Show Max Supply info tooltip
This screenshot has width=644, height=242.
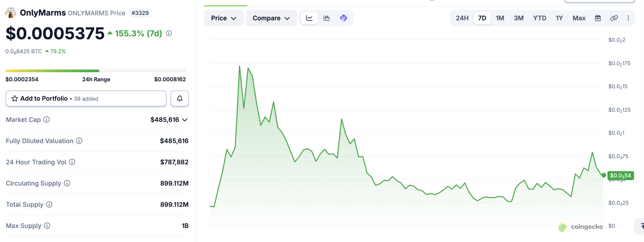pos(47,226)
